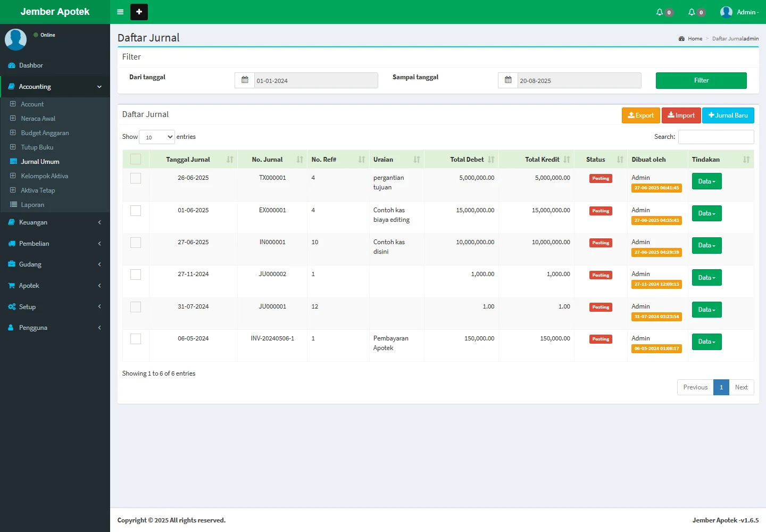
Task: Go to Laporan in Accounting submenu
Action: [x=32, y=205]
